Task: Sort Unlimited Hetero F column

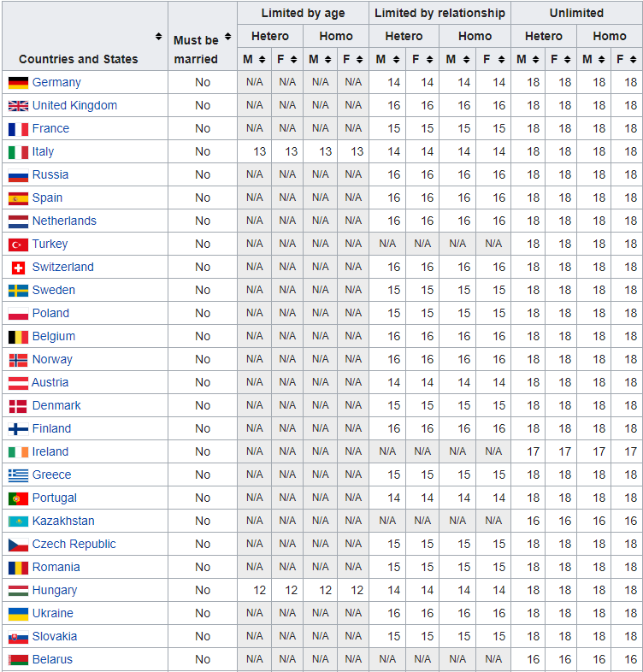Action: [x=567, y=60]
